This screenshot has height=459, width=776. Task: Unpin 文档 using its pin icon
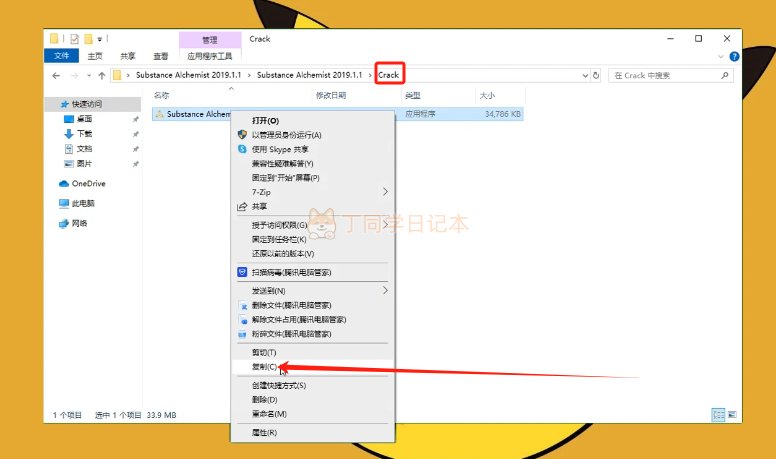136,149
